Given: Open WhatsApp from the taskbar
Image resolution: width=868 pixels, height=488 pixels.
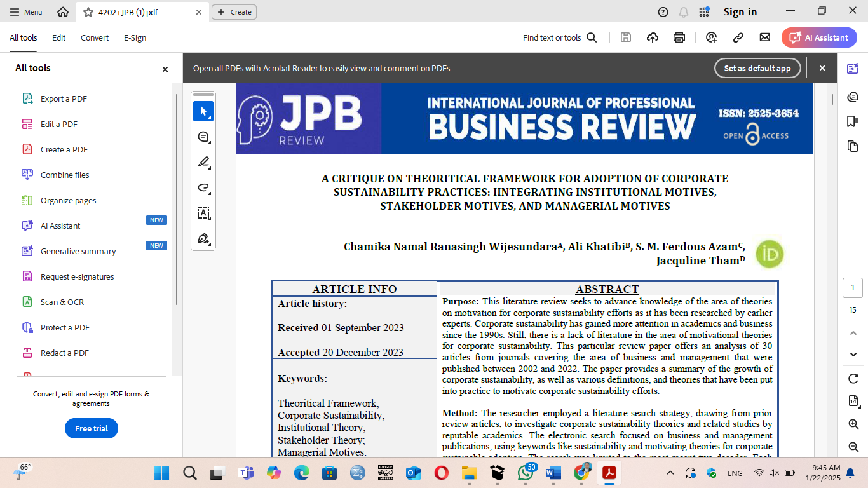Looking at the screenshot, I should pyautogui.click(x=526, y=473).
